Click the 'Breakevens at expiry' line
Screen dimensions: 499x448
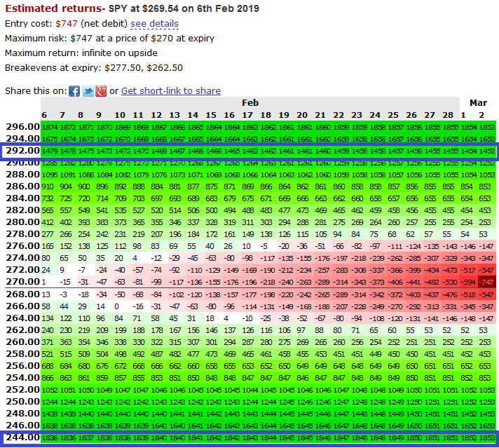pos(94,68)
